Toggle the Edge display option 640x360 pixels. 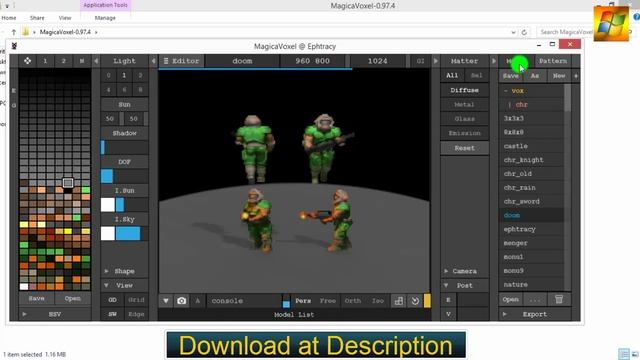(x=136, y=314)
